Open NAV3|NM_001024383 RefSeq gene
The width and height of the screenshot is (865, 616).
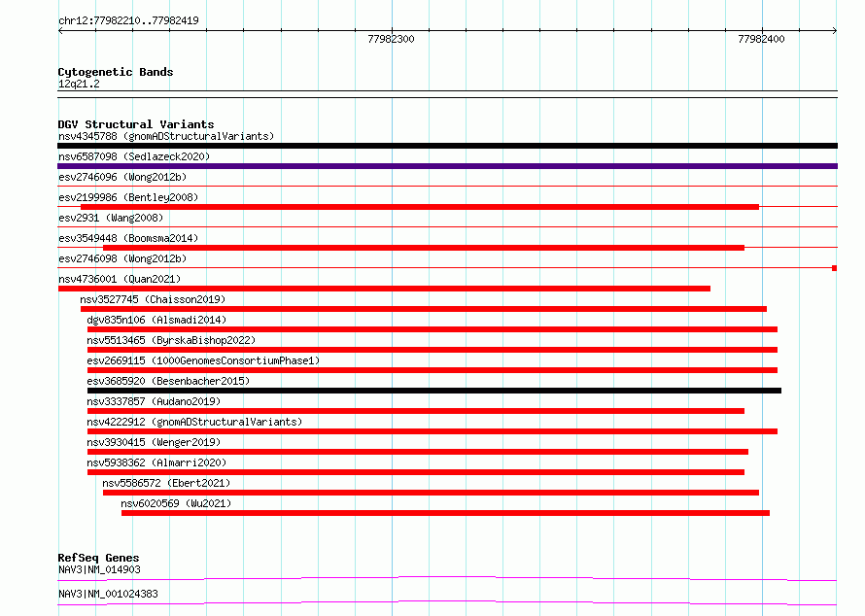[108, 594]
